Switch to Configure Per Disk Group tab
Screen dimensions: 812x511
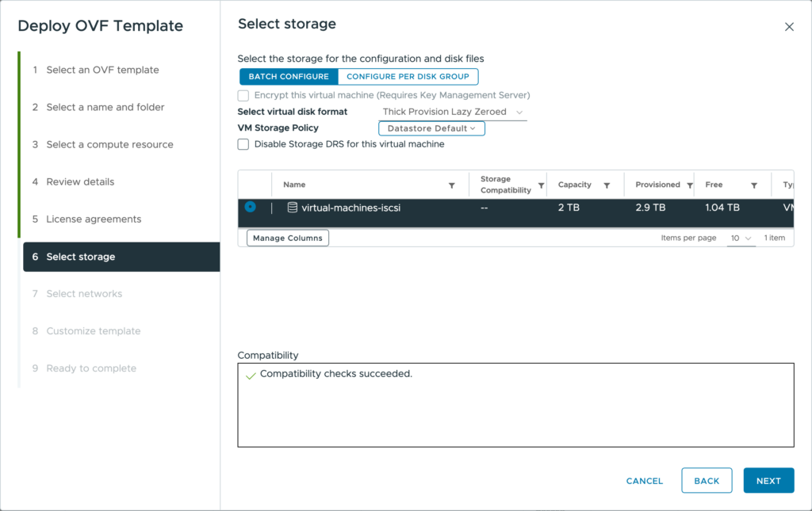(x=408, y=77)
